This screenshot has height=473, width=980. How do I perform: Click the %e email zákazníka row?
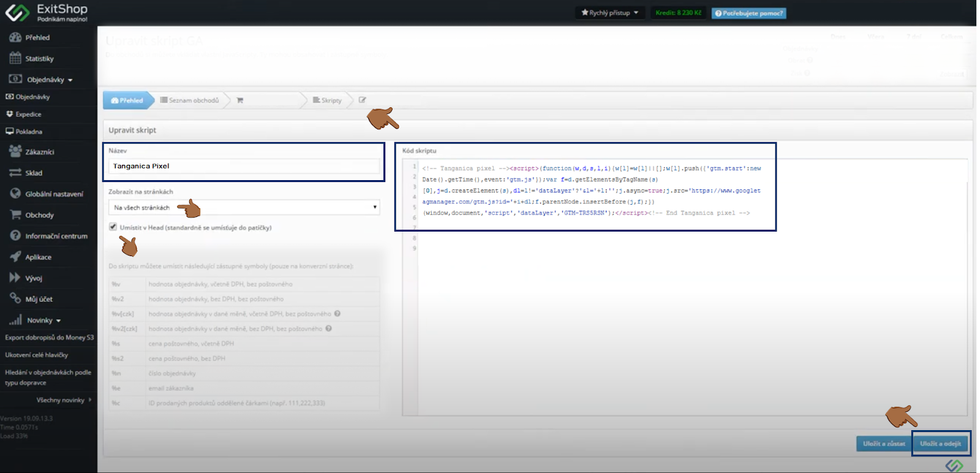point(244,388)
